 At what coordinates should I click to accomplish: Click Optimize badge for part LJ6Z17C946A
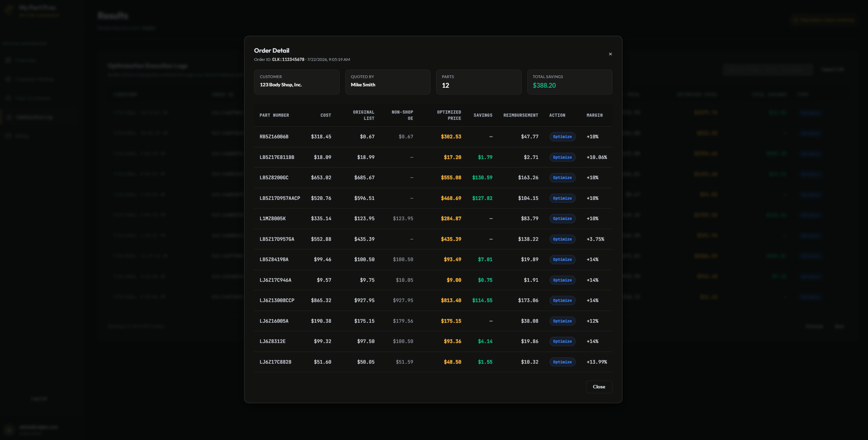[562, 280]
